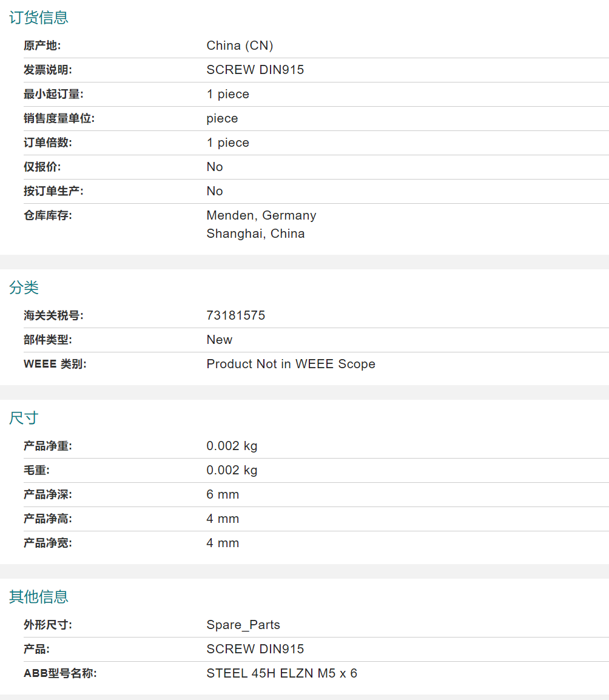This screenshot has height=700, width=609.
Task: Click the Menden, Germany warehouse entry
Action: 261,215
